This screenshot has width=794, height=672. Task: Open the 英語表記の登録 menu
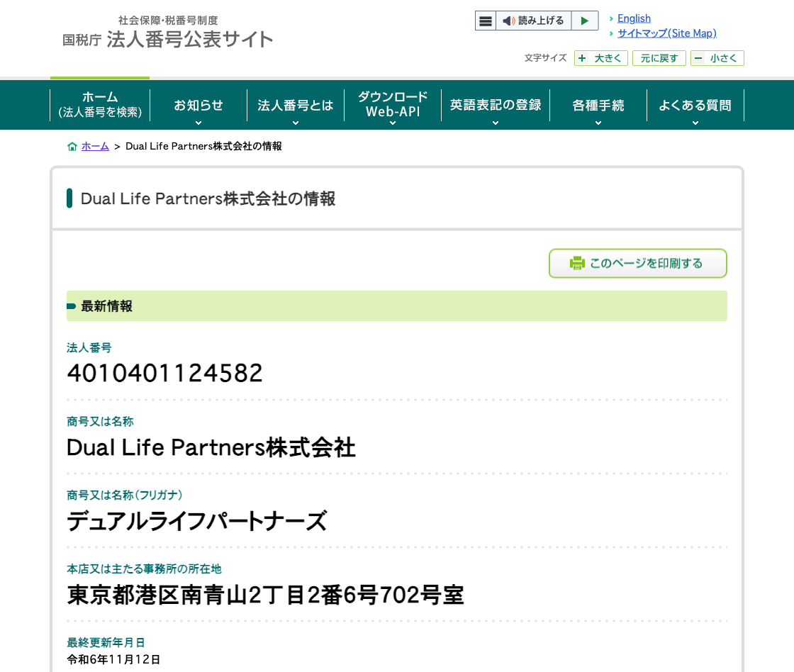(496, 105)
